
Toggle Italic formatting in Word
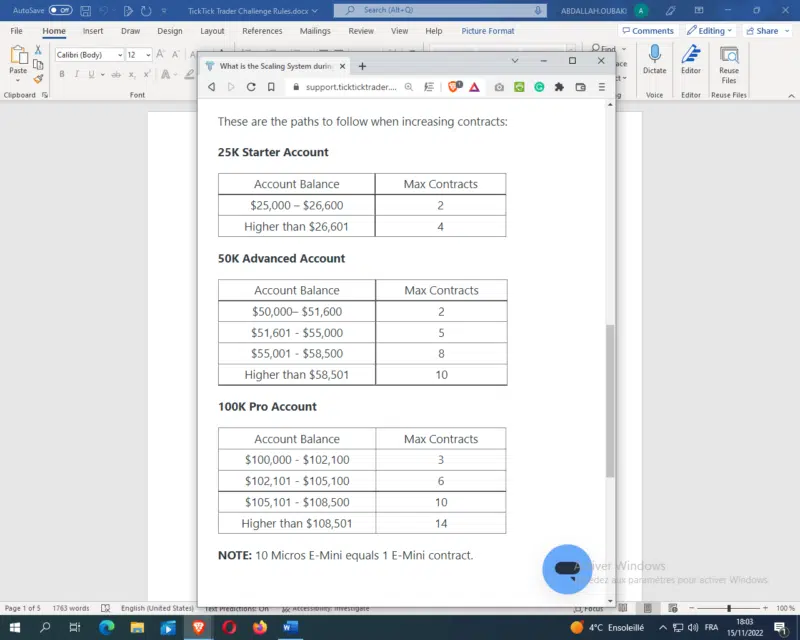click(x=77, y=75)
